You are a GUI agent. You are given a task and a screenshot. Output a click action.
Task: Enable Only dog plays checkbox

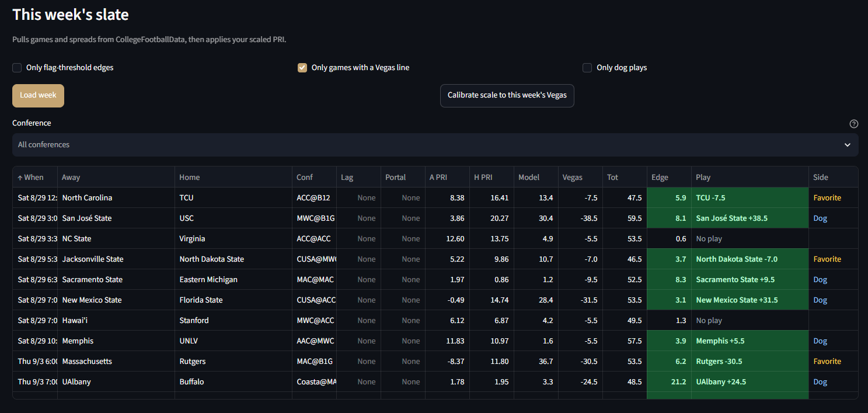coord(587,68)
